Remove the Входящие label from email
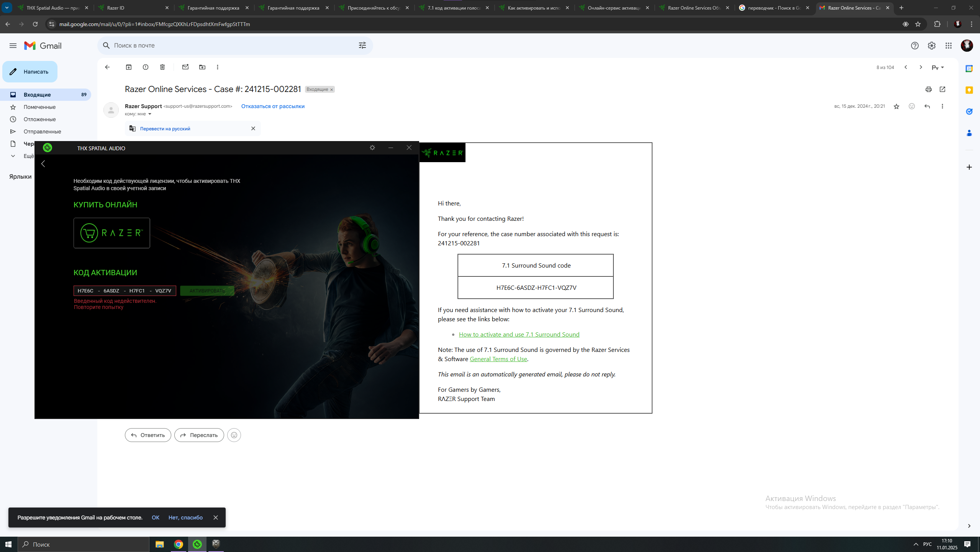 332,89
